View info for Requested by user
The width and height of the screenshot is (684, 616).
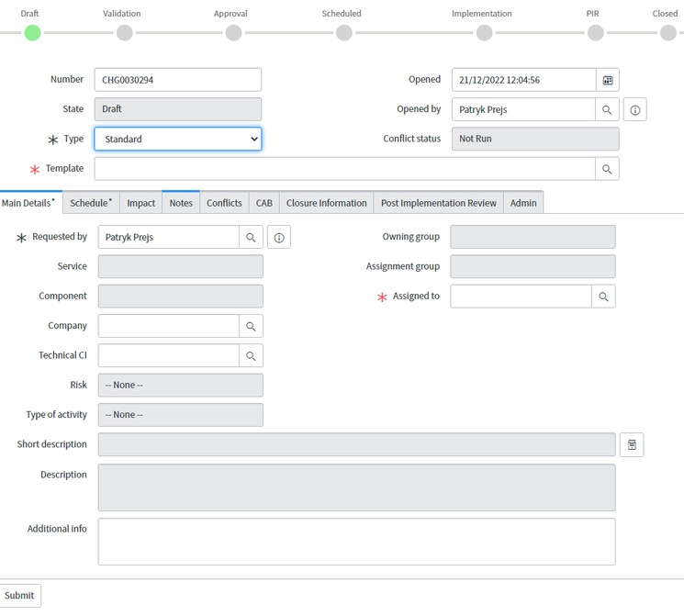tap(279, 238)
